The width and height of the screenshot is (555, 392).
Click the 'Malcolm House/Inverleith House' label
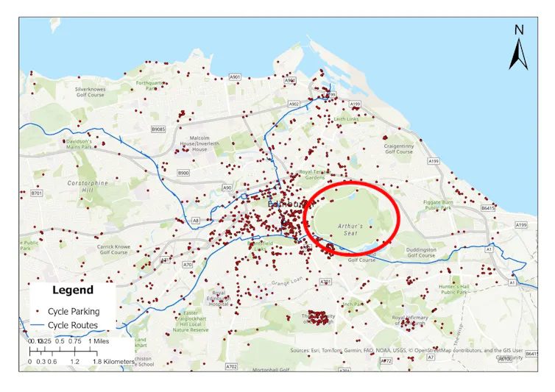point(199,143)
